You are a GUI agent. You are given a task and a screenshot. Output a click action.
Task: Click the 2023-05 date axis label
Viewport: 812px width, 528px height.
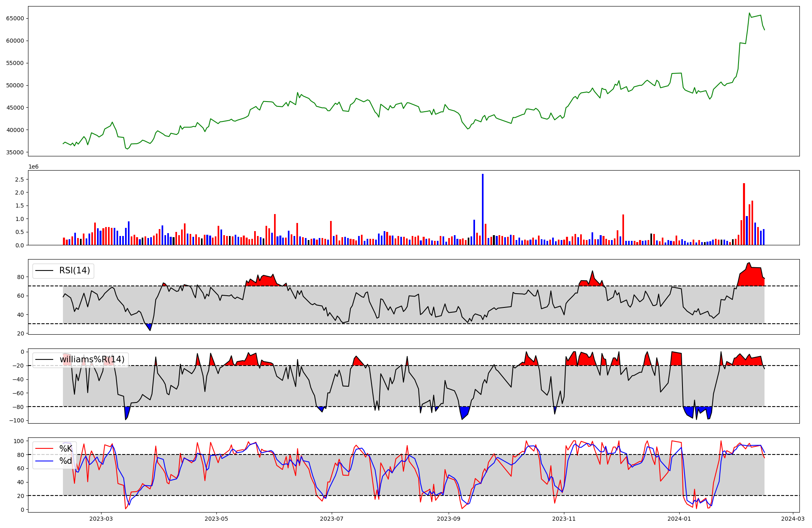pyautogui.click(x=216, y=518)
